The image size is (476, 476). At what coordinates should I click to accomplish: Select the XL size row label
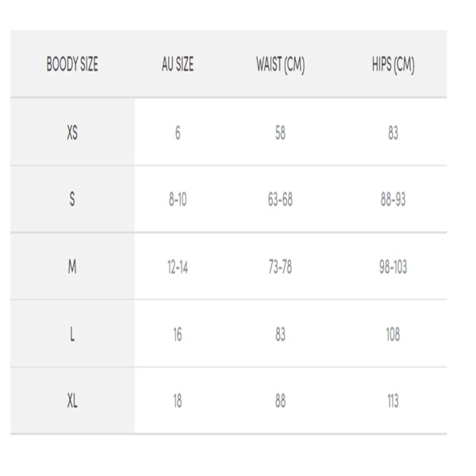click(x=72, y=401)
